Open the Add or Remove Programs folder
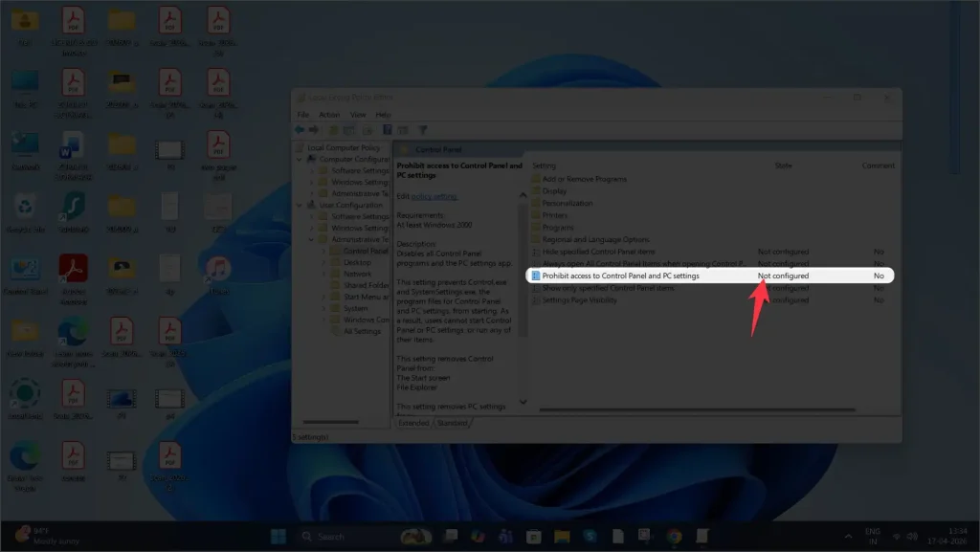This screenshot has height=552, width=980. 585,179
